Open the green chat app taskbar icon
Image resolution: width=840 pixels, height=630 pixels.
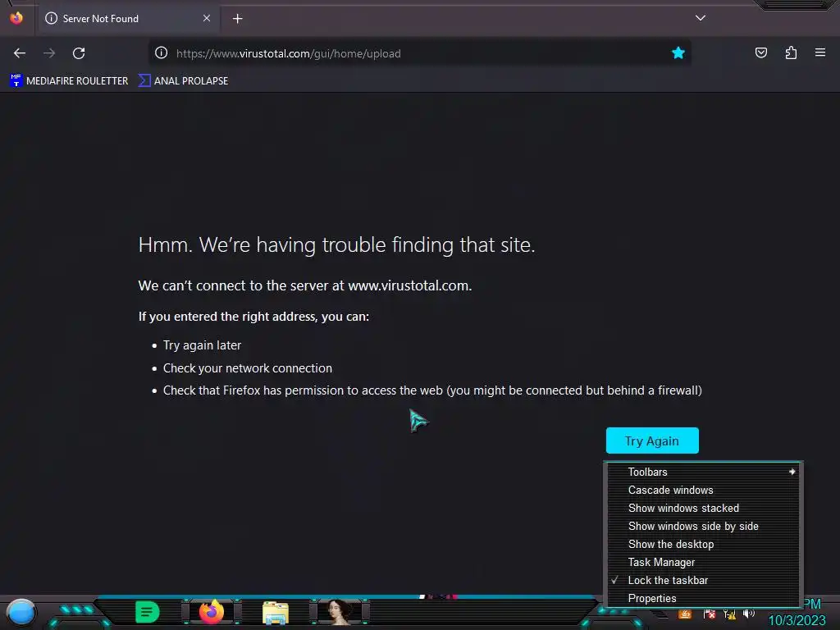147,612
